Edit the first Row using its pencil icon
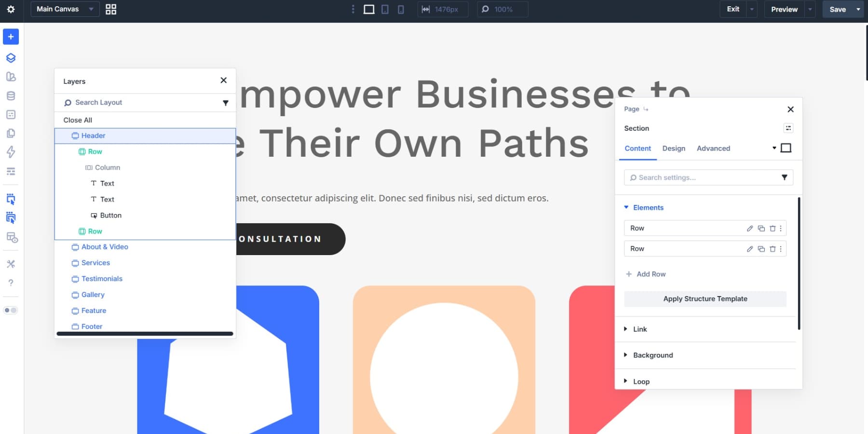 coord(749,228)
